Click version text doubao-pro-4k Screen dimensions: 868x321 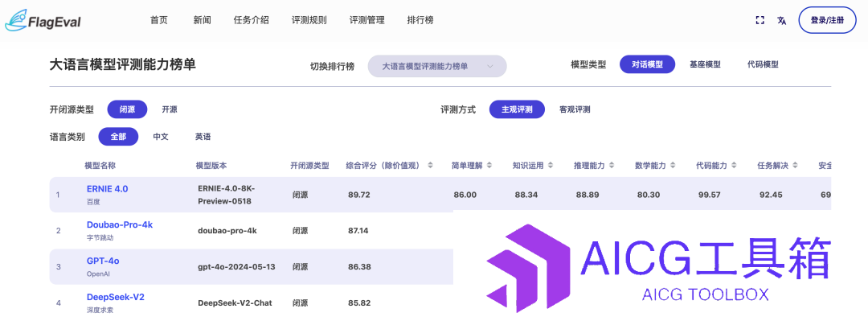tap(227, 231)
